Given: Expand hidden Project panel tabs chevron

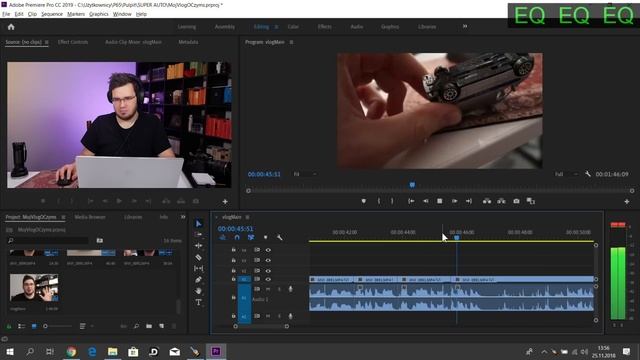Looking at the screenshot, I should click(x=183, y=217).
